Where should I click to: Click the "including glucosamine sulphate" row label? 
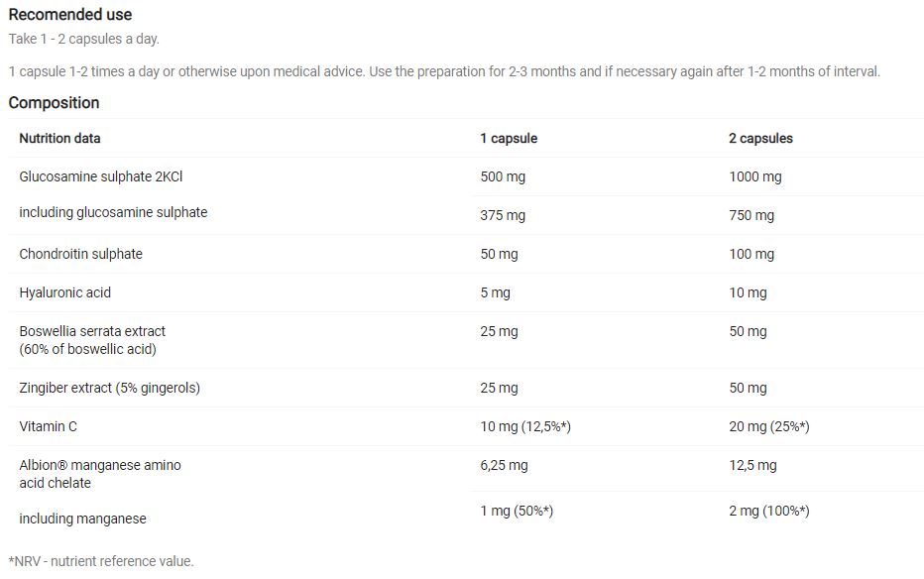[113, 212]
